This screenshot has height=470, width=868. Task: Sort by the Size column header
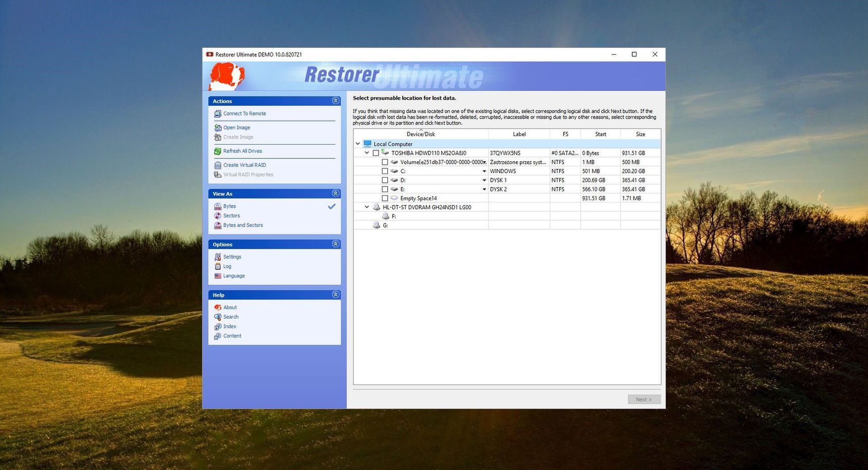pos(640,134)
